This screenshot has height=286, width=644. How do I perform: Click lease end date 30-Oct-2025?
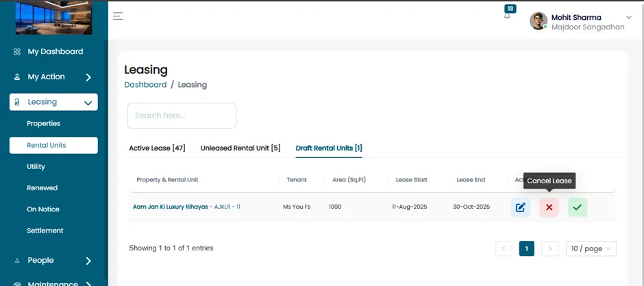click(x=471, y=207)
